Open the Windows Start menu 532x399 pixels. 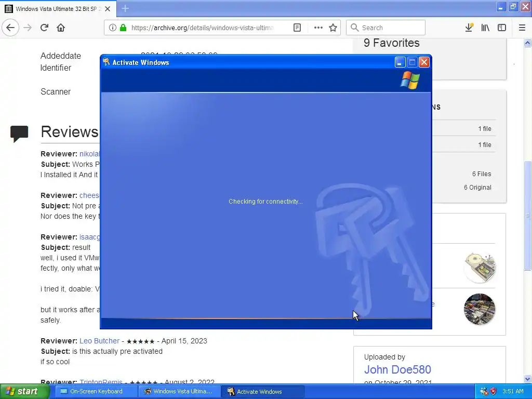25,391
